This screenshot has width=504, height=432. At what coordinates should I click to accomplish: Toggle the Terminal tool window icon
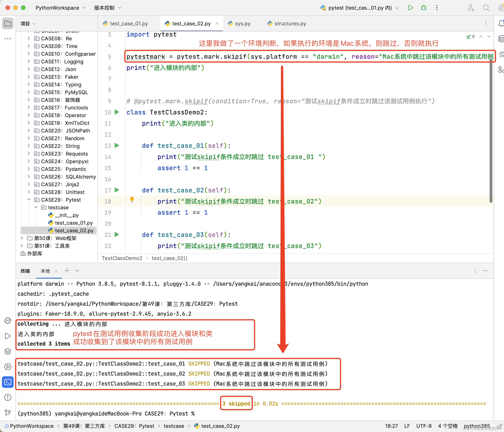[x=8, y=382]
